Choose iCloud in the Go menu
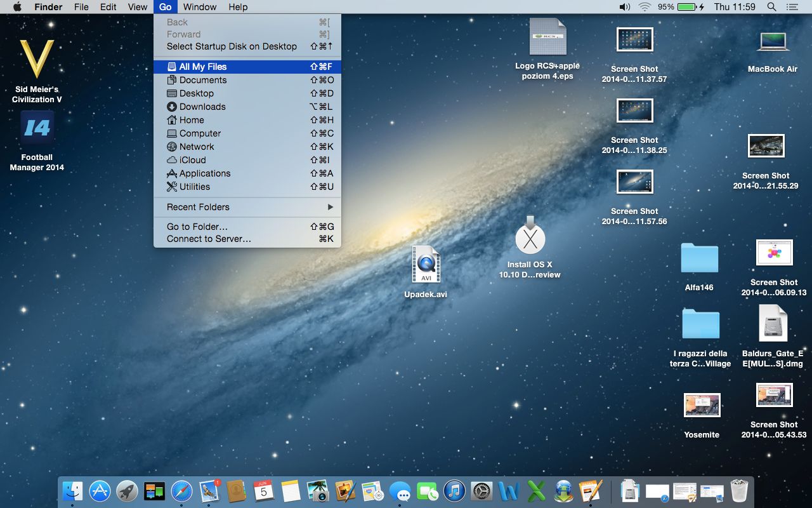The height and width of the screenshot is (508, 812). pyautogui.click(x=247, y=160)
